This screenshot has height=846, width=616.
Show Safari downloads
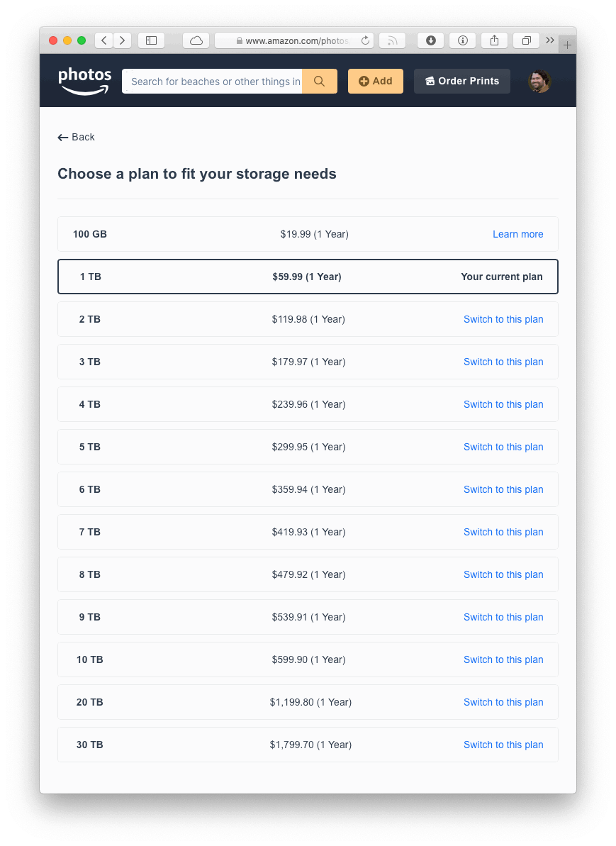click(430, 40)
